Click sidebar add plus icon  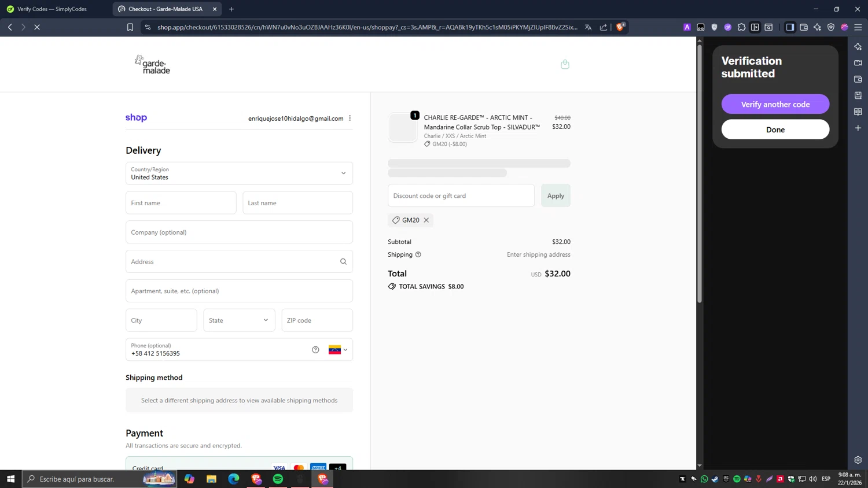(x=858, y=128)
